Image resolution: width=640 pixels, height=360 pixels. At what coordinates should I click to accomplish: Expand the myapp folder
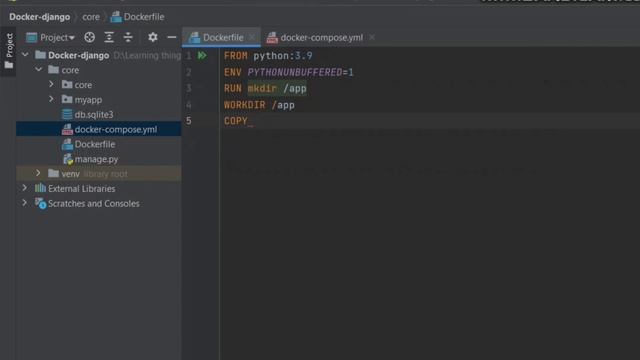(51, 99)
